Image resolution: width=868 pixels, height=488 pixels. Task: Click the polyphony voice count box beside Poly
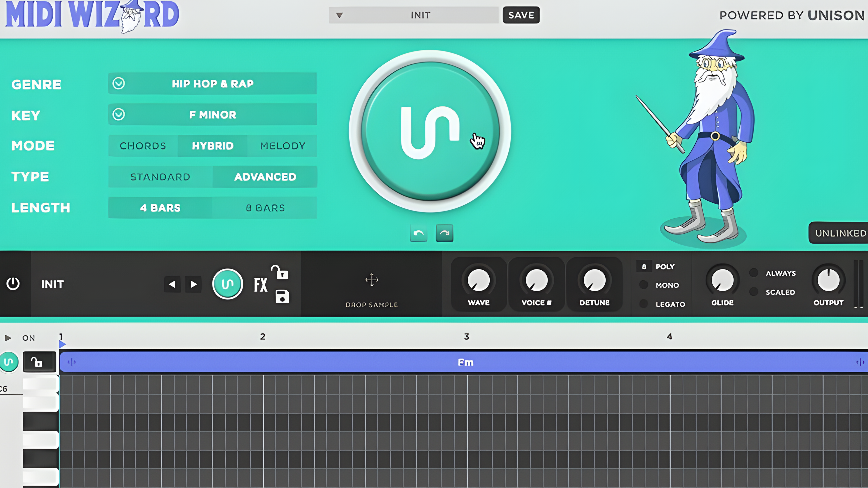(x=644, y=266)
